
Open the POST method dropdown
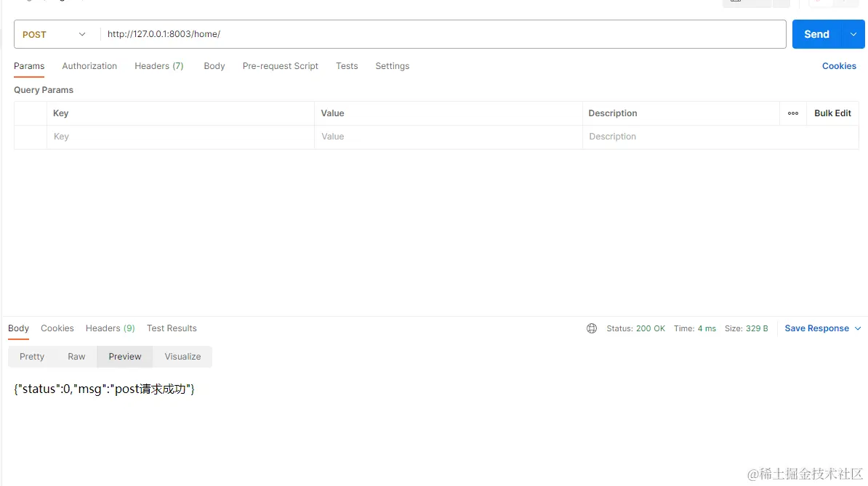pos(55,34)
